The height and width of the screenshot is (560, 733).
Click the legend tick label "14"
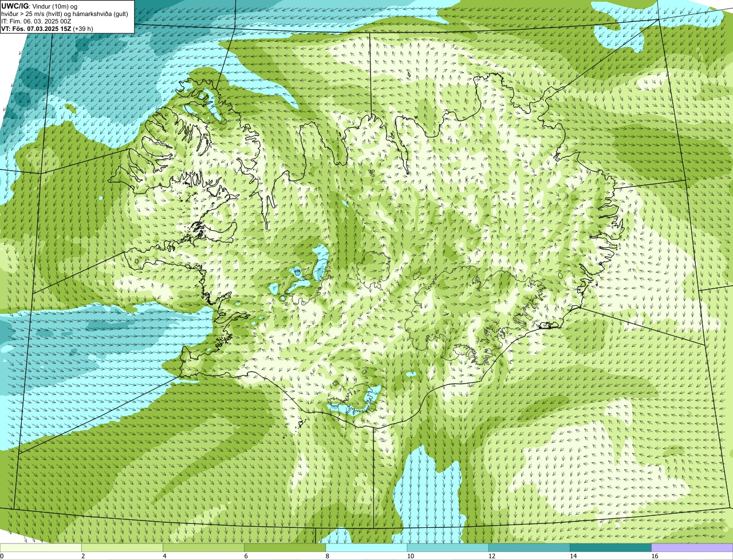(573, 556)
